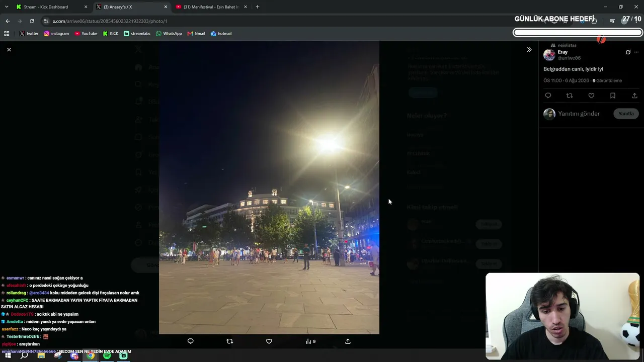Share the photo using the bottom share icon

pos(348,341)
